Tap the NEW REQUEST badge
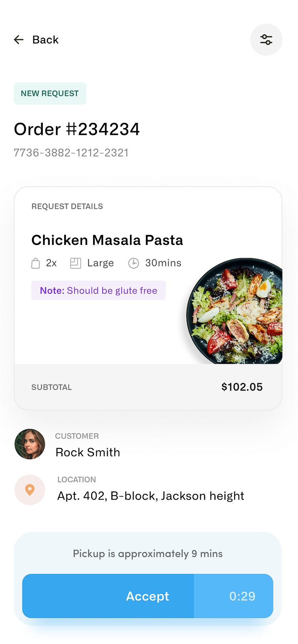Image resolution: width=298 pixels, height=644 pixels. coord(50,94)
